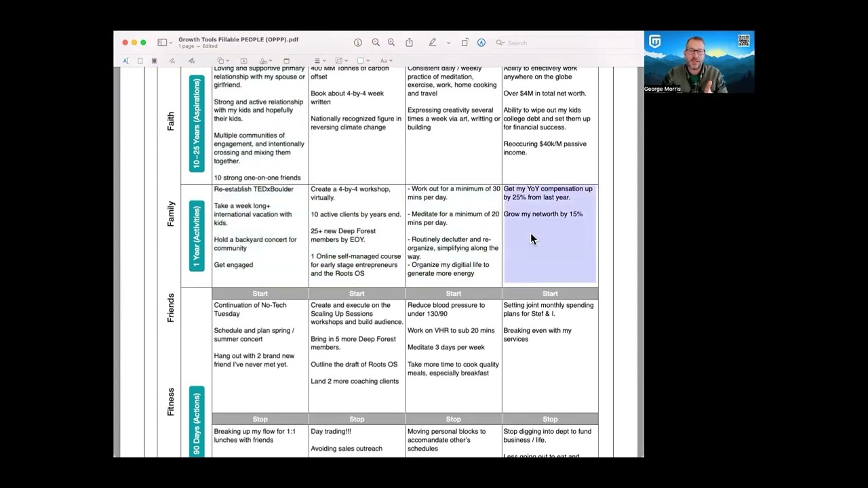Click 'Schedule and plan spring / summer concert'
The width and height of the screenshot is (868, 488).
click(254, 335)
